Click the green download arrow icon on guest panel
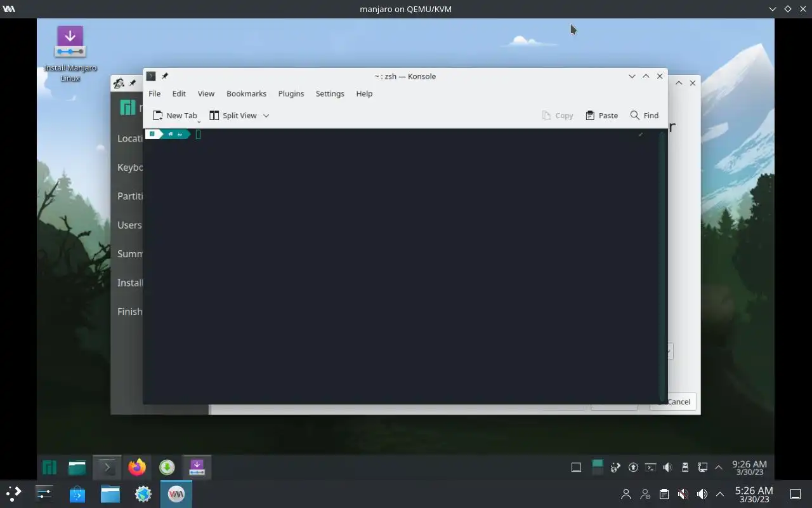 pyautogui.click(x=167, y=468)
